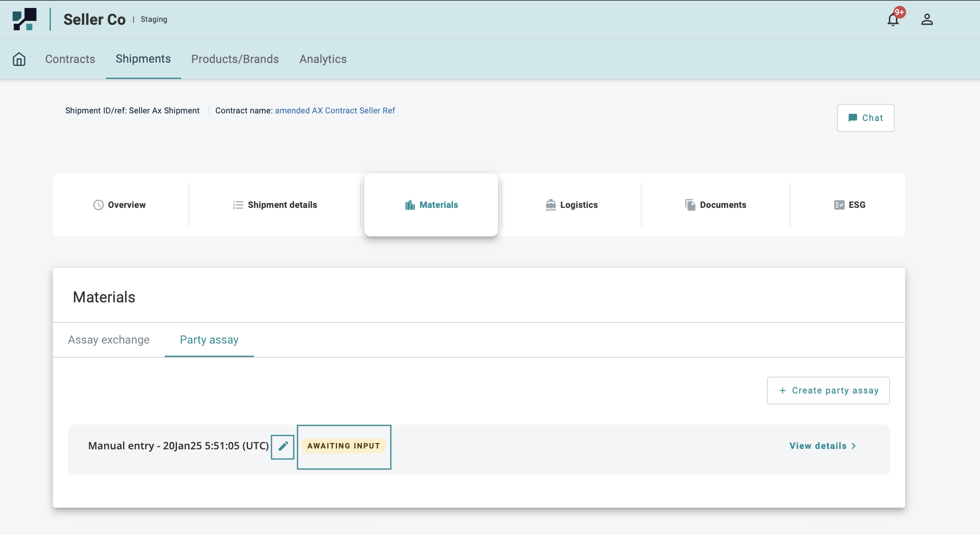
Task: Open the Documents tab
Action: tap(716, 205)
